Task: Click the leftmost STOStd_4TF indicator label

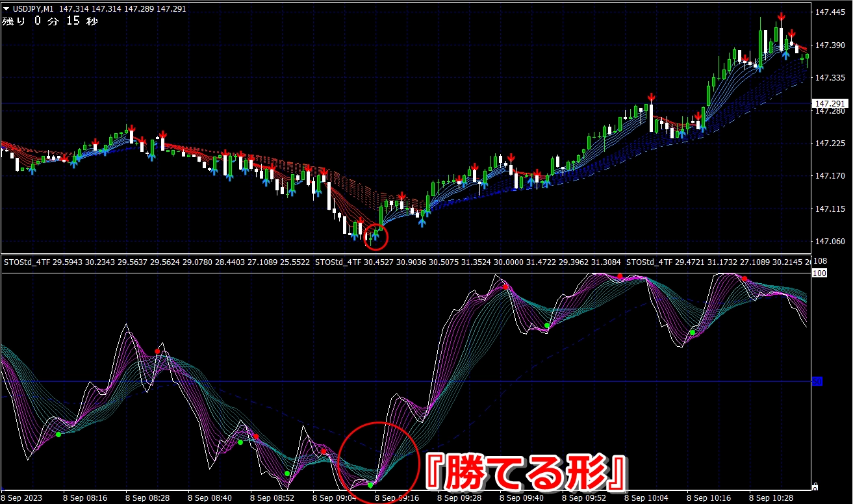Action: (27, 262)
